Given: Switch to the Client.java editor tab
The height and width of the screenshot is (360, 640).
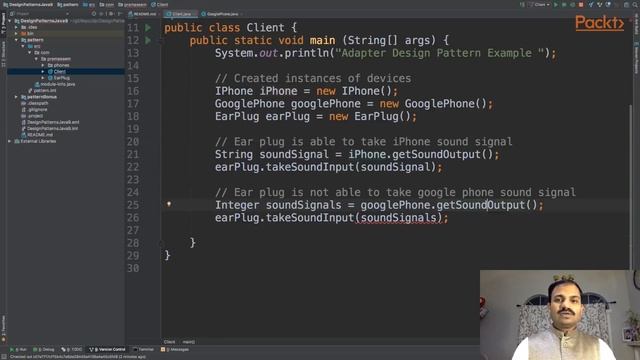Looking at the screenshot, I should point(180,14).
